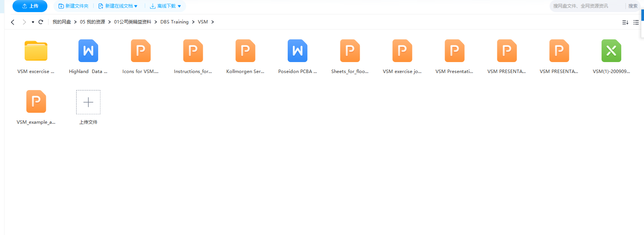The width and height of the screenshot is (644, 235).
Task: Open the VSM excercise folder
Action: pos(36,51)
